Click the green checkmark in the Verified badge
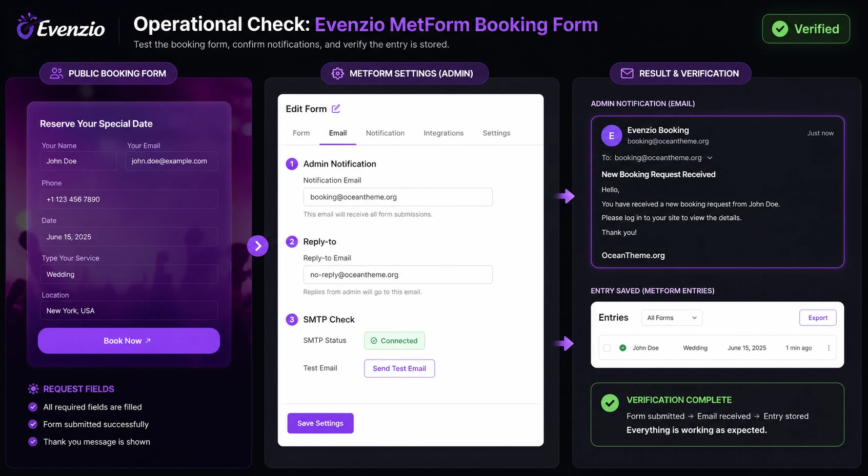The width and height of the screenshot is (868, 476). click(780, 29)
